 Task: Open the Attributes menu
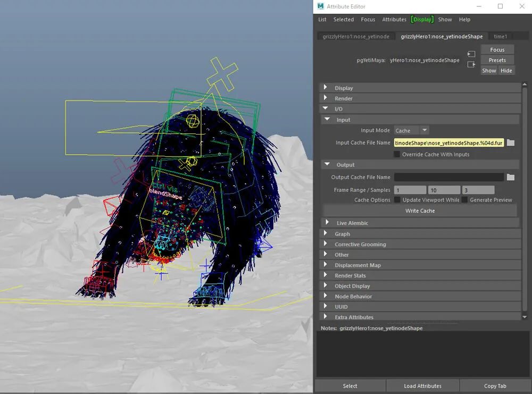(x=394, y=20)
